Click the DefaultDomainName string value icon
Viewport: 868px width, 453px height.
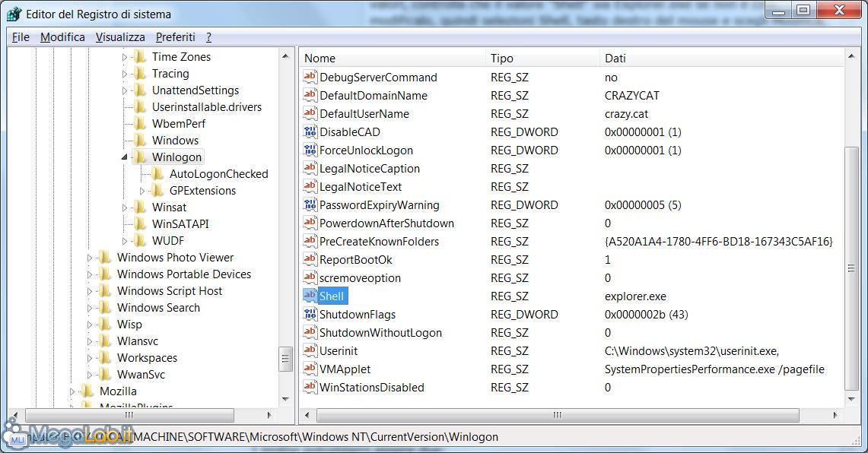point(310,95)
